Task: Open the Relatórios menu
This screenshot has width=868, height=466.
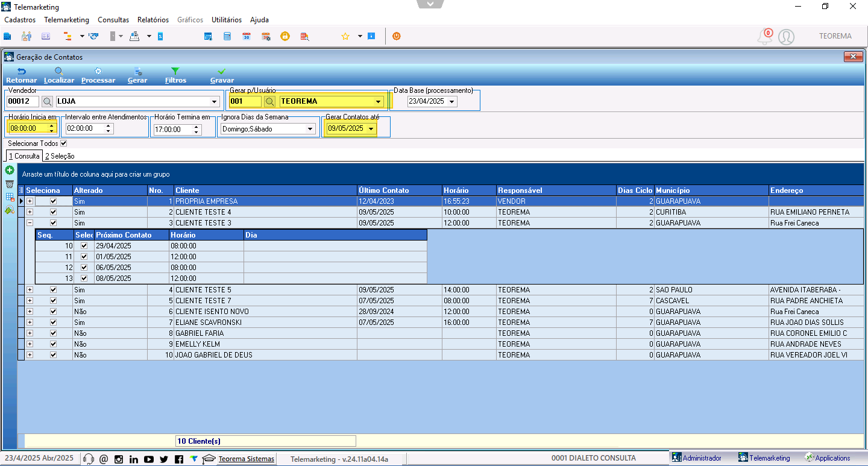Action: point(153,20)
